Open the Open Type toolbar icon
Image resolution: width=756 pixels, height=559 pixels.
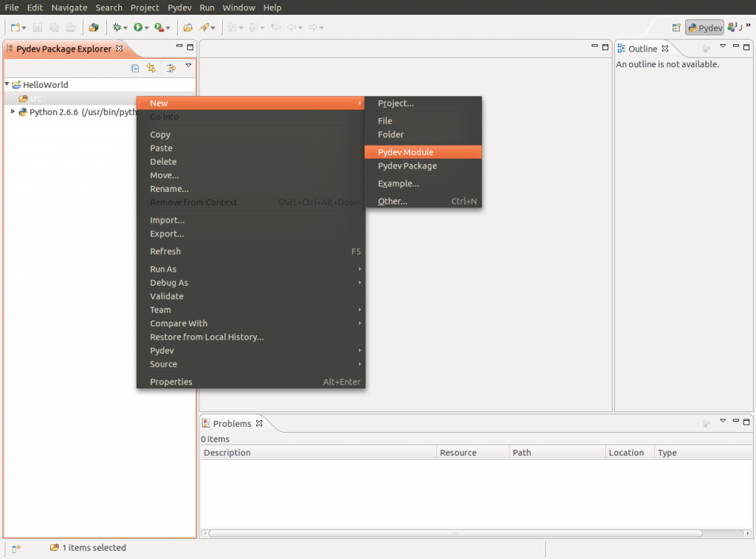coord(94,27)
